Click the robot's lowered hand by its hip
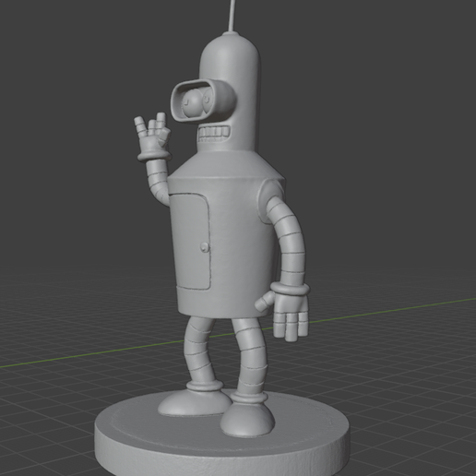This screenshot has width=476, height=476. (x=282, y=313)
